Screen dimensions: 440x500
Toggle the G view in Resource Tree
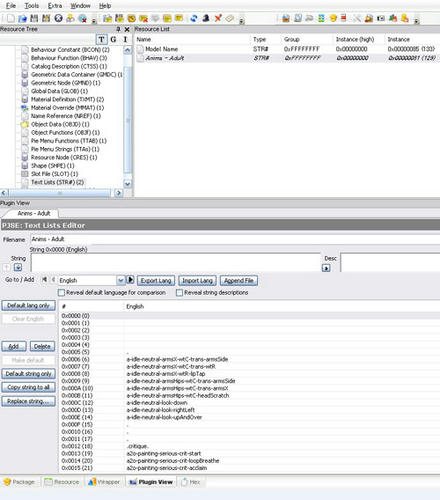coord(113,40)
